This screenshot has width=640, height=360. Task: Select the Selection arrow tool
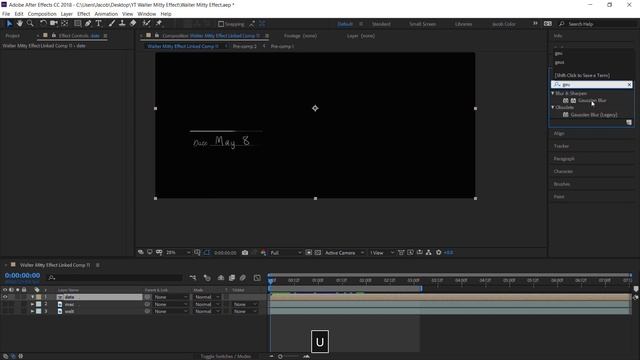(9, 24)
